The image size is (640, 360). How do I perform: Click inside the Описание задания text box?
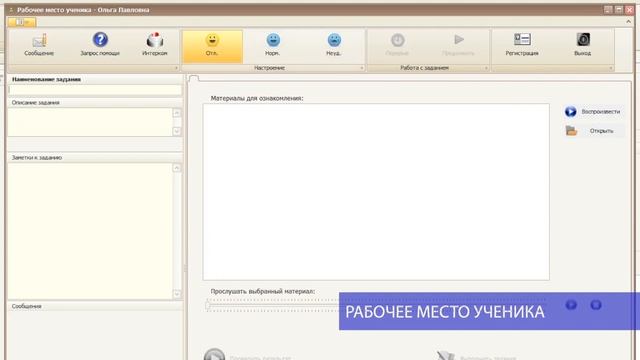[90, 122]
